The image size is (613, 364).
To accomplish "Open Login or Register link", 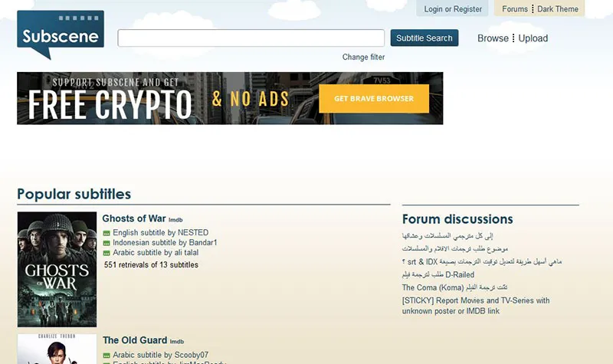I will tap(453, 9).
